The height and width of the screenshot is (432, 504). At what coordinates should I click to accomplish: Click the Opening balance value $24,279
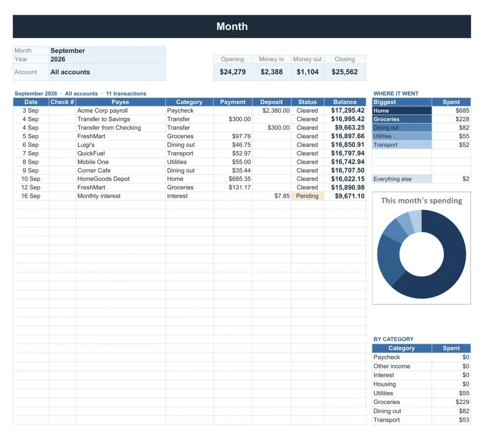233,72
